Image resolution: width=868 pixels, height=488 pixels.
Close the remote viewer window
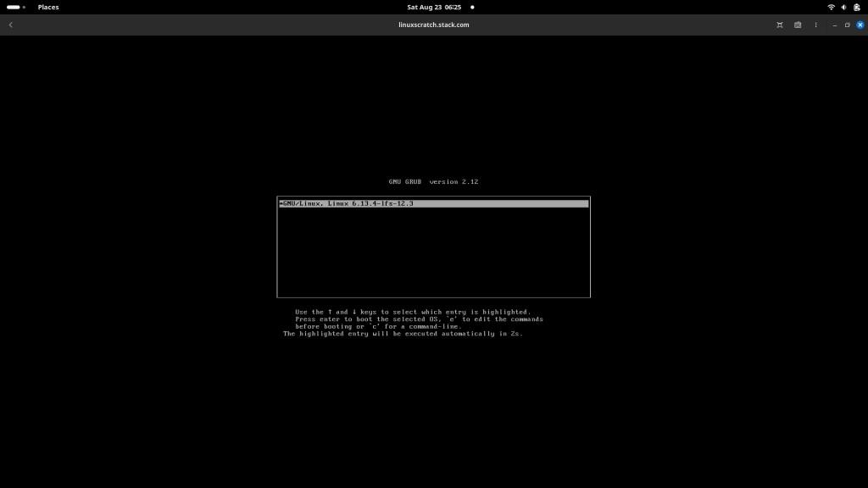pos(860,25)
